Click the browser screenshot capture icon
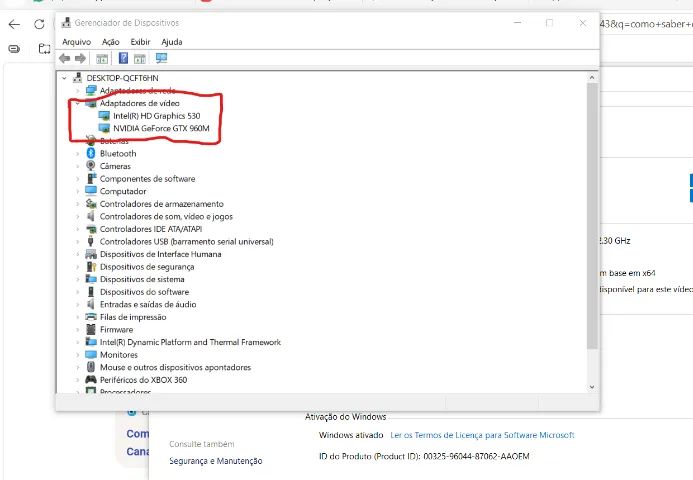 click(45, 49)
